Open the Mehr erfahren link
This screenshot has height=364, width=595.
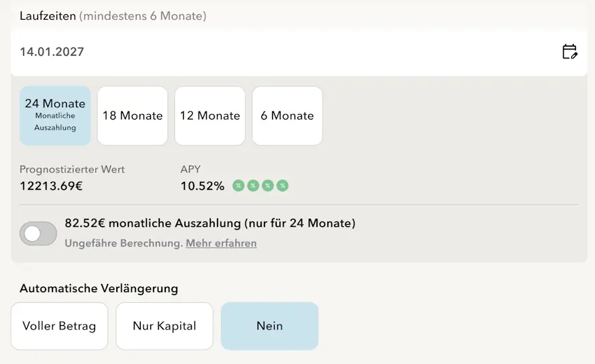coord(221,243)
